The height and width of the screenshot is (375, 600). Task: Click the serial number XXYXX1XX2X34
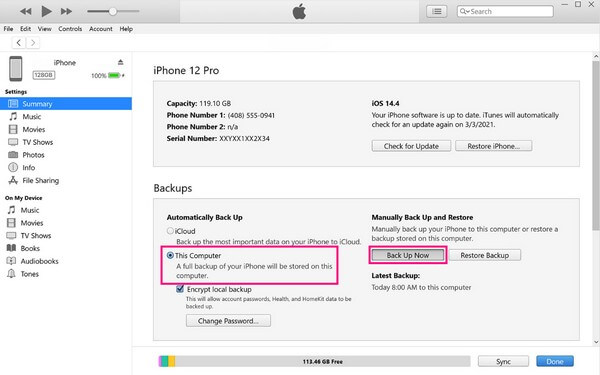point(244,139)
